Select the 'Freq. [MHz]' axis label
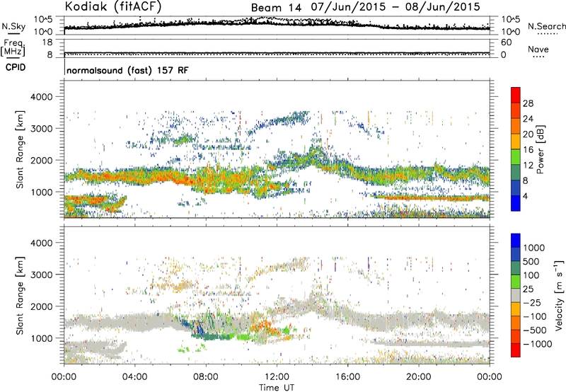566x392 pixels. [14, 48]
